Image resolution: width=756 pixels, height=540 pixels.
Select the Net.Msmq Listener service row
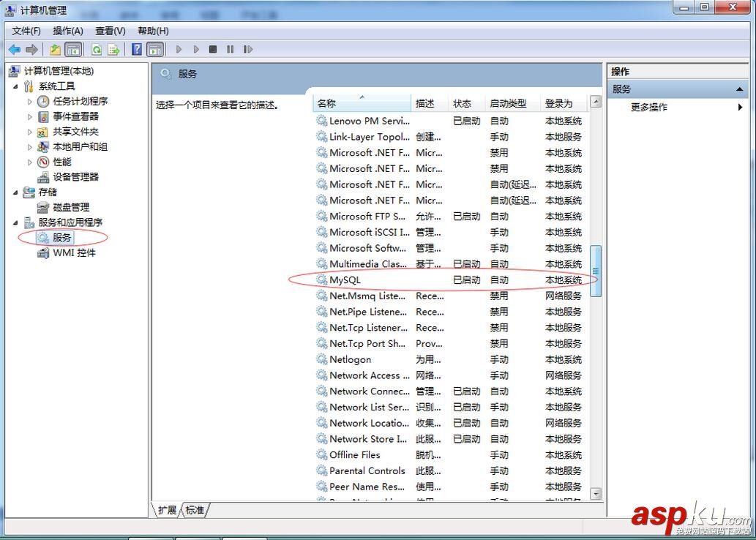tap(451, 296)
